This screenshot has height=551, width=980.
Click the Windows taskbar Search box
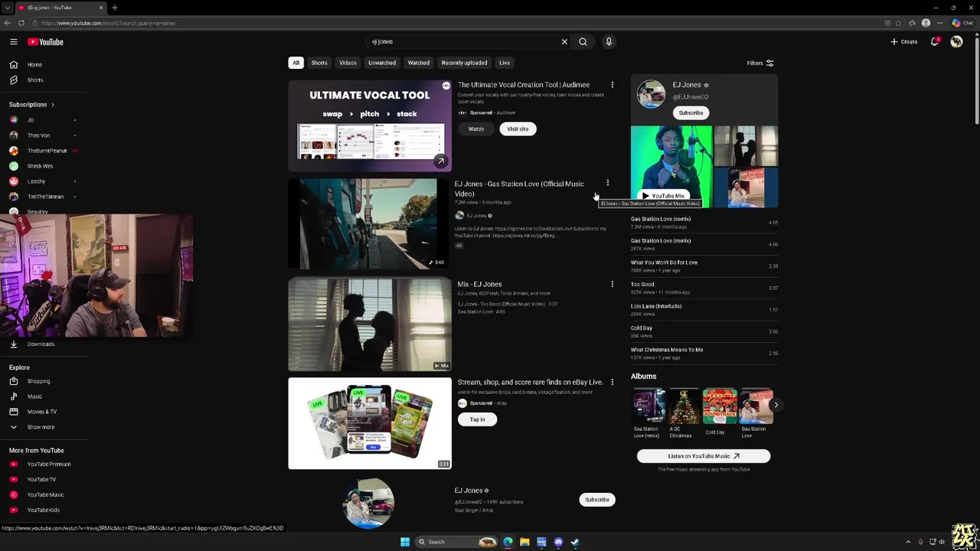pyautogui.click(x=456, y=542)
